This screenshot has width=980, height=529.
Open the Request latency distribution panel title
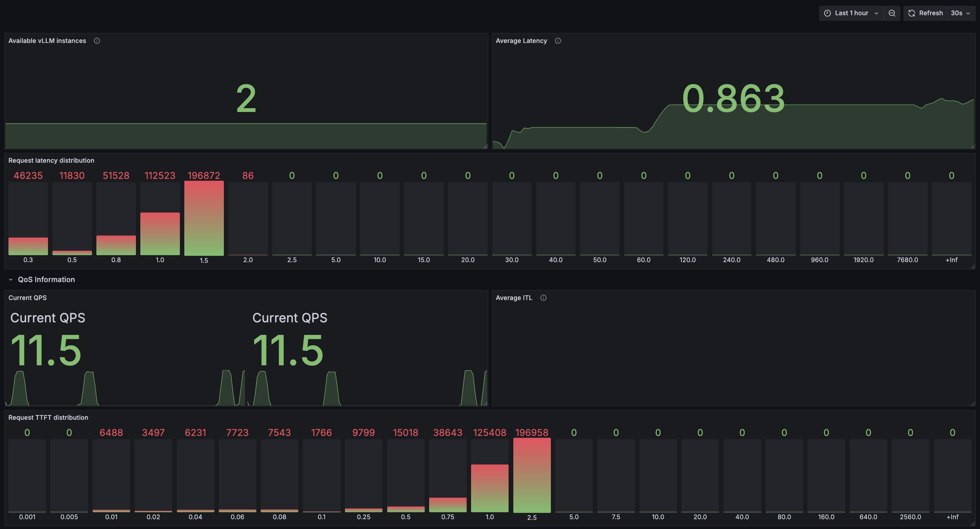[x=51, y=160]
